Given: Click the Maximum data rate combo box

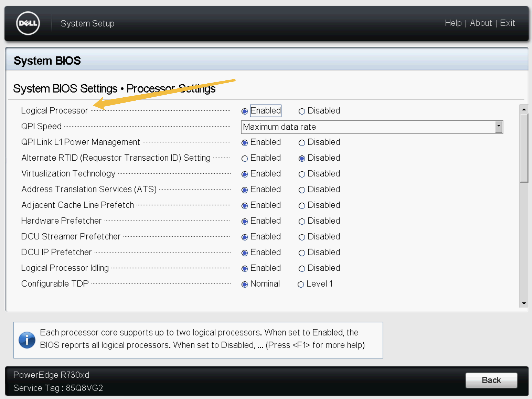Looking at the screenshot, I should coord(372,127).
